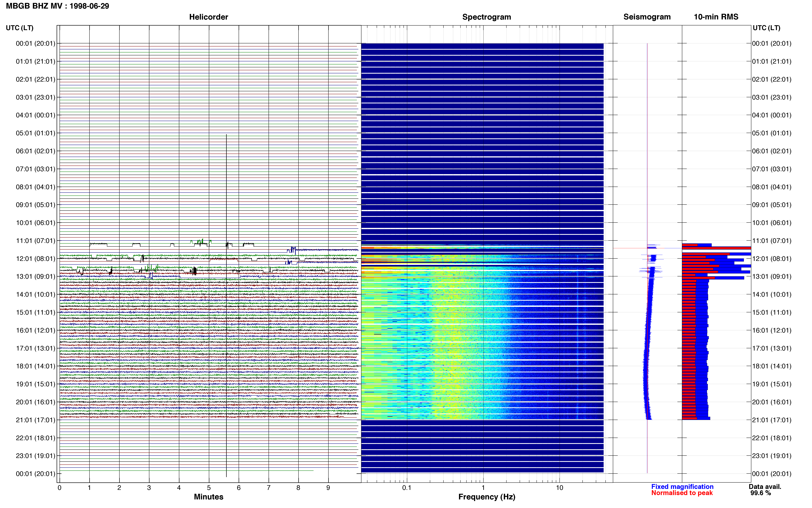Click the left-axis time label 20:01 (16:01)

point(36,402)
